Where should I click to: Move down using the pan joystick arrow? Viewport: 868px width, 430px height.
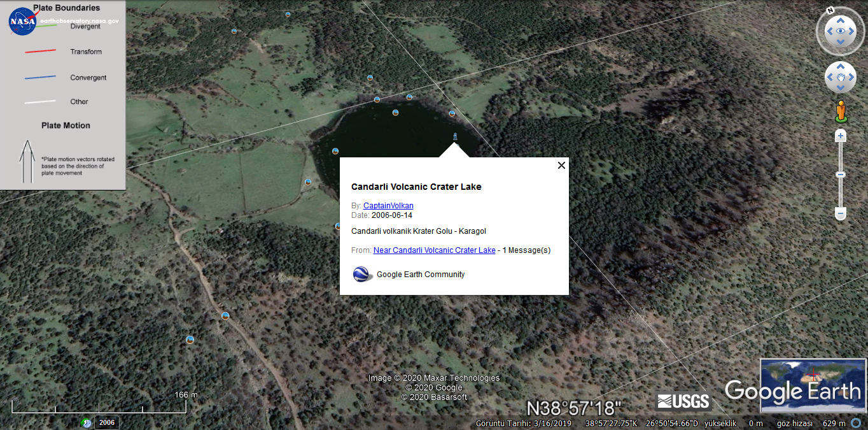(841, 88)
